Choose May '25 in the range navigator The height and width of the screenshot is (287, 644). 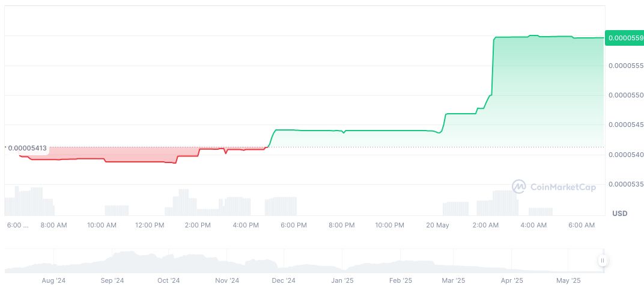[x=568, y=280]
